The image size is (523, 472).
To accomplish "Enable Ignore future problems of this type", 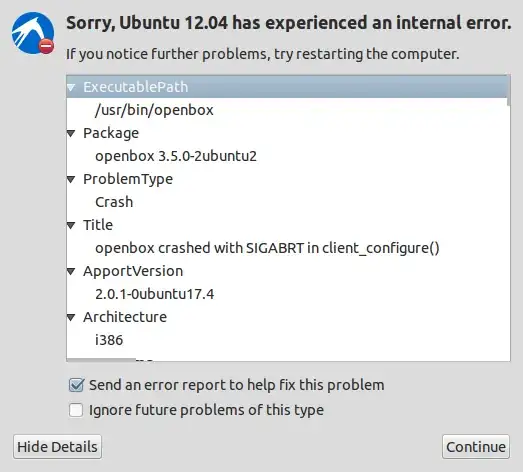I will 76,410.
